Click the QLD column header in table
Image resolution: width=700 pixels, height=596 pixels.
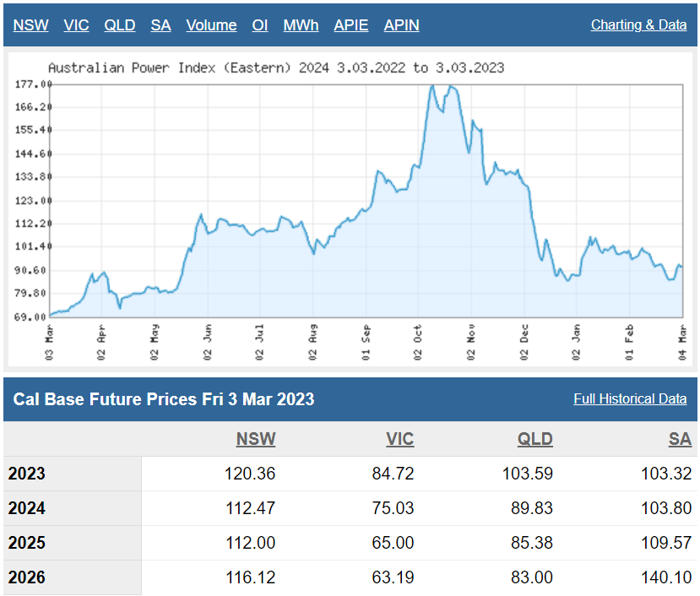[x=535, y=439]
